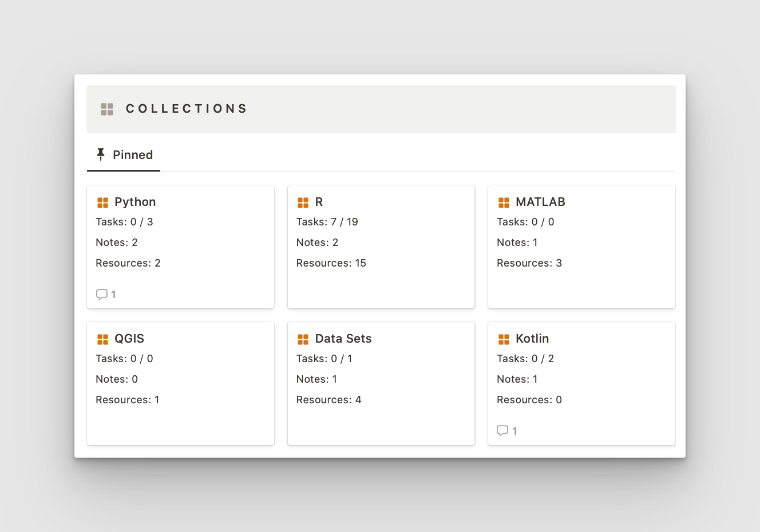
Task: Click "Notes: 2" on R card
Action: (x=317, y=243)
